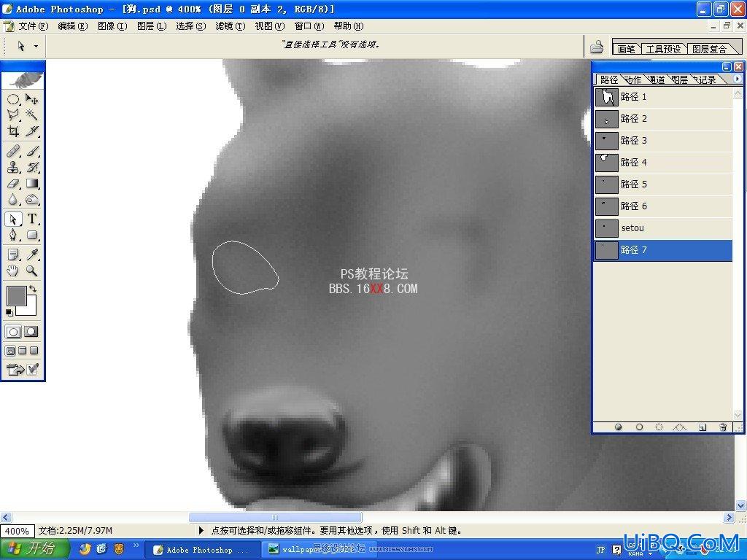Open the 帮助 (Help) menu
747x560 pixels.
pyautogui.click(x=348, y=26)
